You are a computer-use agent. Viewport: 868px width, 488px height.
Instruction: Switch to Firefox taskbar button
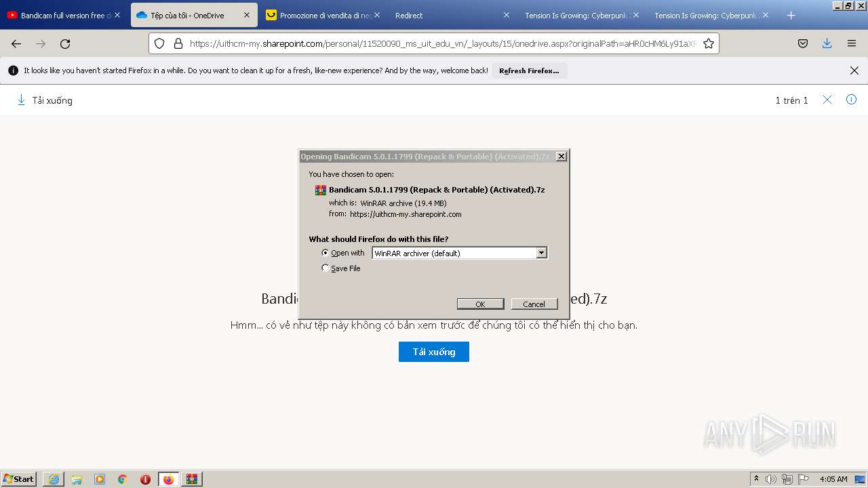(x=168, y=479)
